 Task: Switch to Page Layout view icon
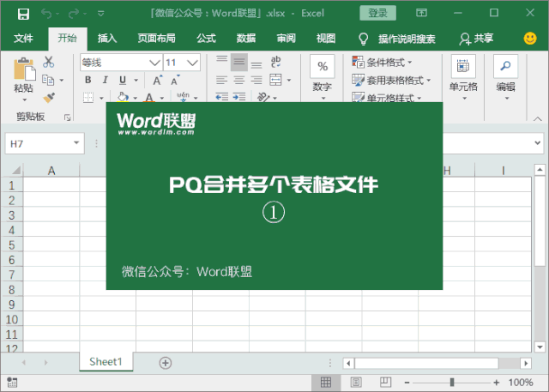(x=356, y=383)
